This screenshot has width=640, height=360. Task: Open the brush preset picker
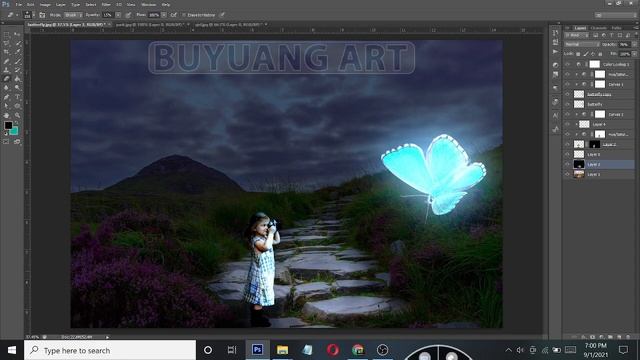click(x=29, y=15)
